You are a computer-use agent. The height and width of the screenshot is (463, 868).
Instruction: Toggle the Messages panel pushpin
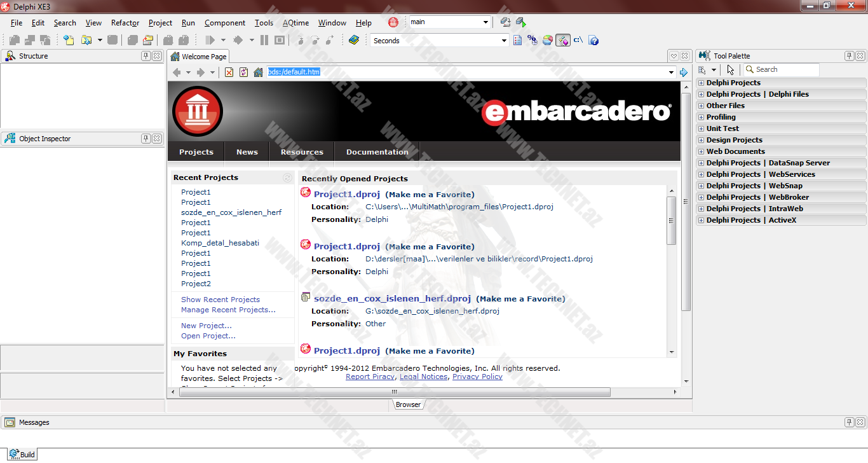pyautogui.click(x=849, y=422)
